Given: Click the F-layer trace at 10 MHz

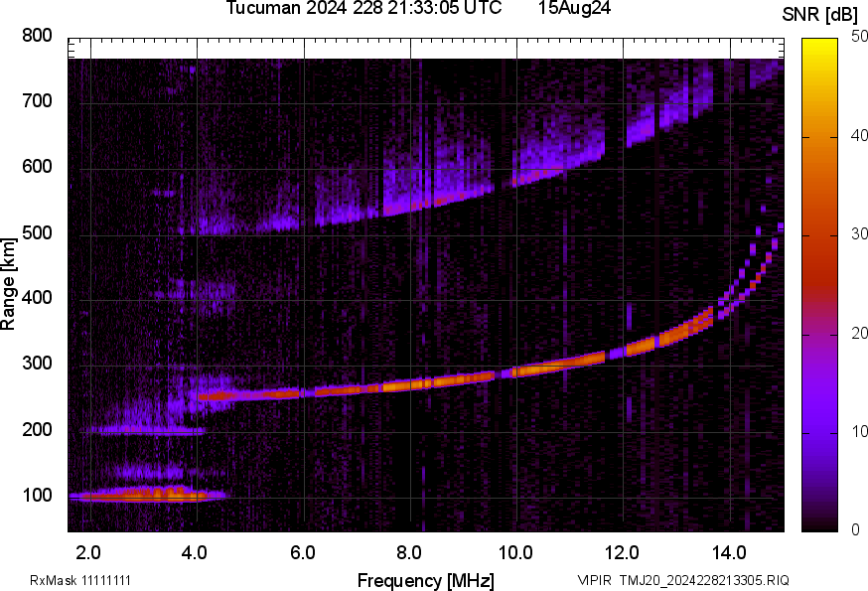Looking at the screenshot, I should point(517,371).
